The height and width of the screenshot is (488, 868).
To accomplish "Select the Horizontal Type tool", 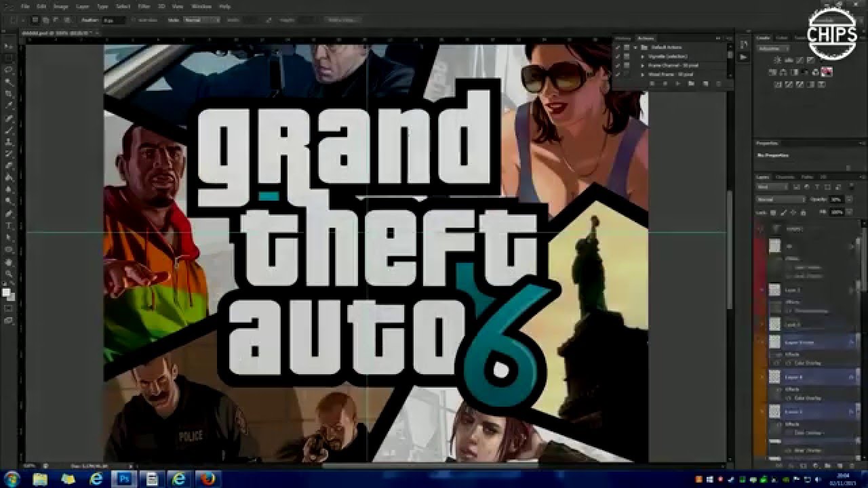I will tap(9, 224).
